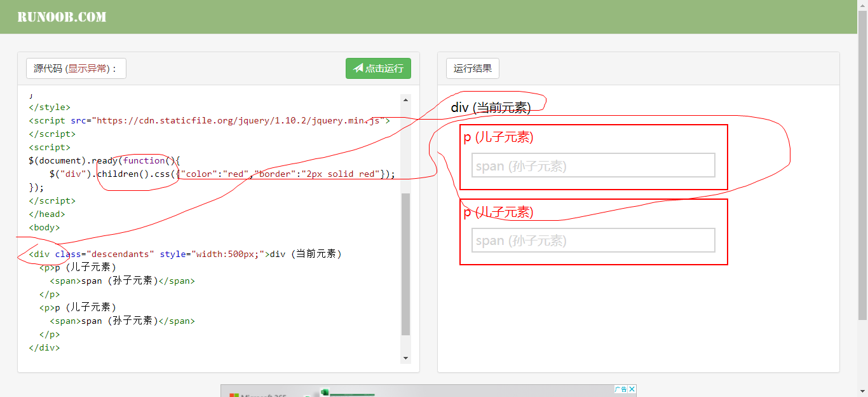
Task: Click the 源代码 (显示异常) button
Action: pyautogui.click(x=76, y=69)
